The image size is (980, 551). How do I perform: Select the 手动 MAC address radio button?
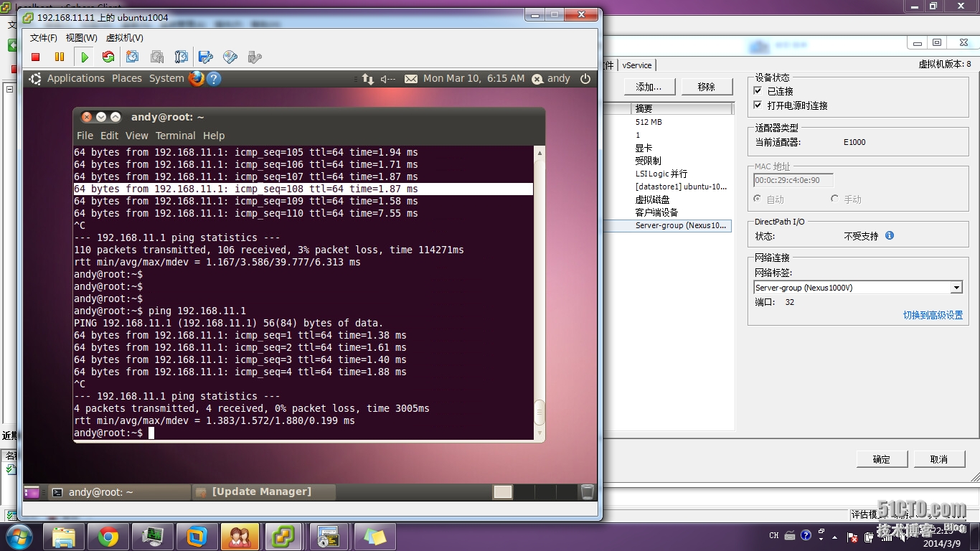click(834, 199)
